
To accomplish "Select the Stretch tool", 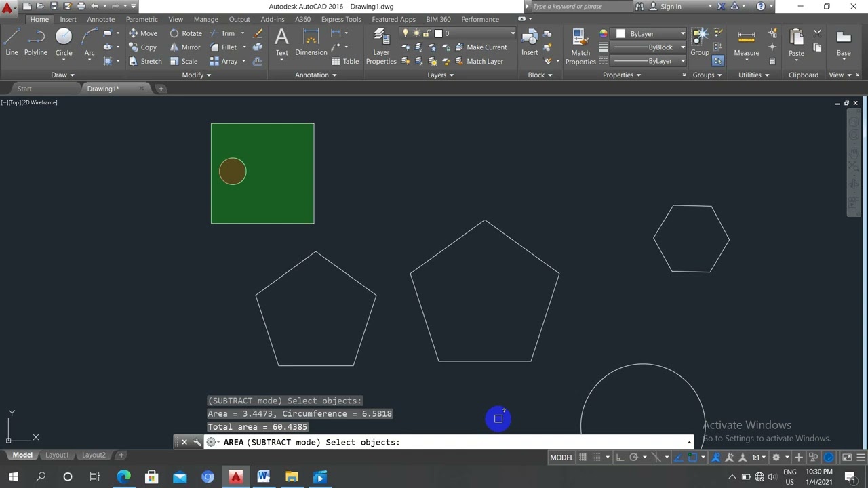I will (145, 61).
